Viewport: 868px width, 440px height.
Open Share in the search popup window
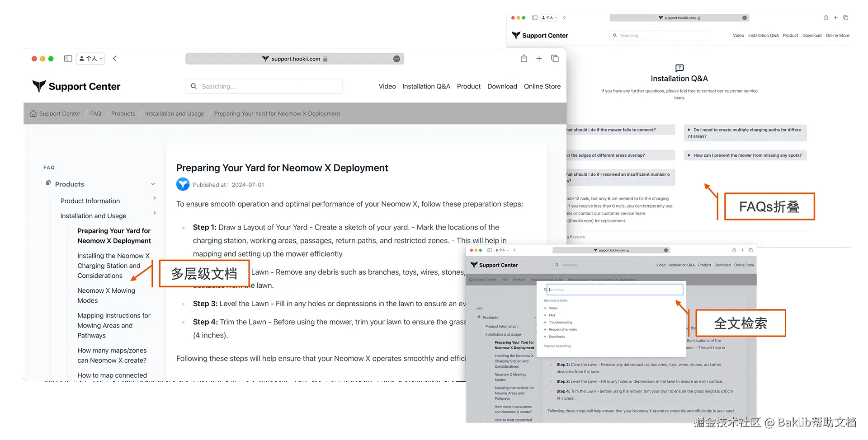coord(734,250)
